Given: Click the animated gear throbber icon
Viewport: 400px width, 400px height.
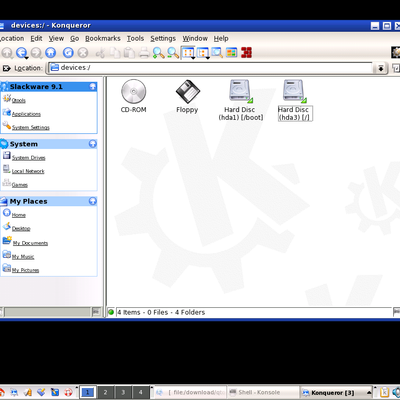Looking at the screenshot, I should click(x=396, y=52).
